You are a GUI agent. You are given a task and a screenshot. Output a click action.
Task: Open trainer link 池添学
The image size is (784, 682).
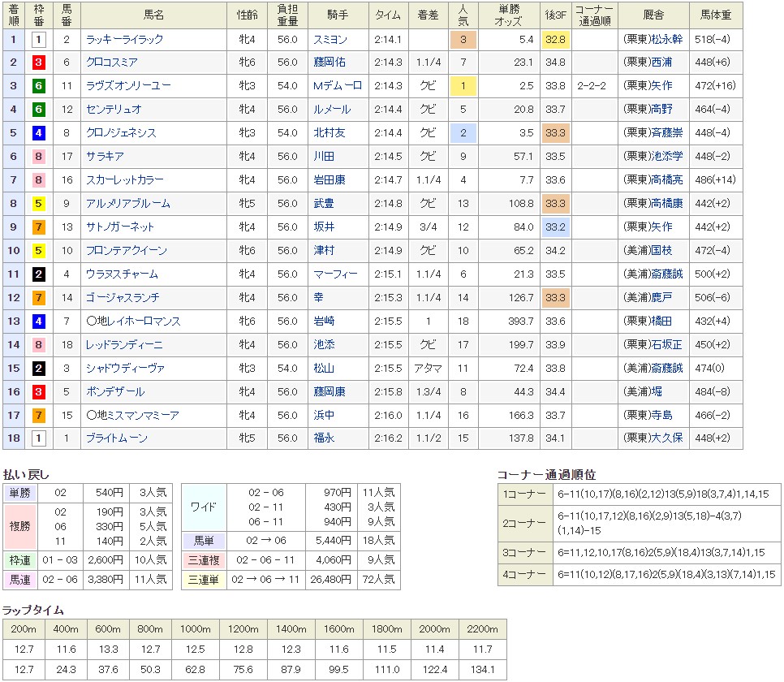point(667,157)
